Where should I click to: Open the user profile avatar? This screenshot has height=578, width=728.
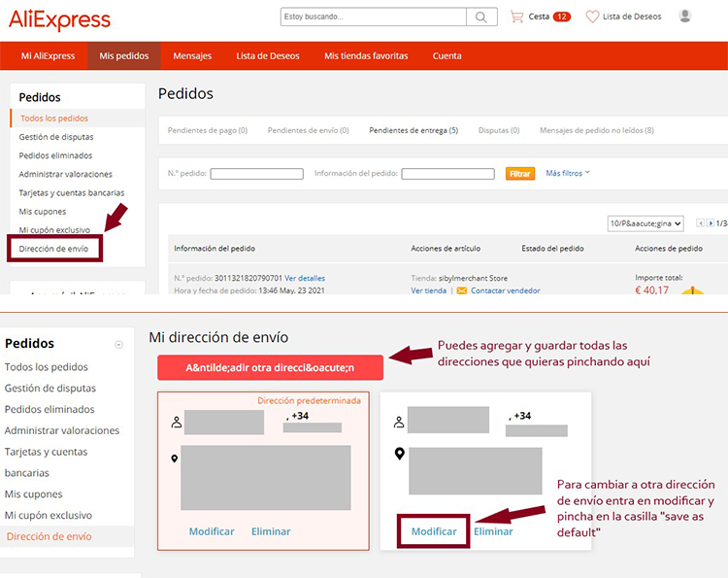point(685,17)
